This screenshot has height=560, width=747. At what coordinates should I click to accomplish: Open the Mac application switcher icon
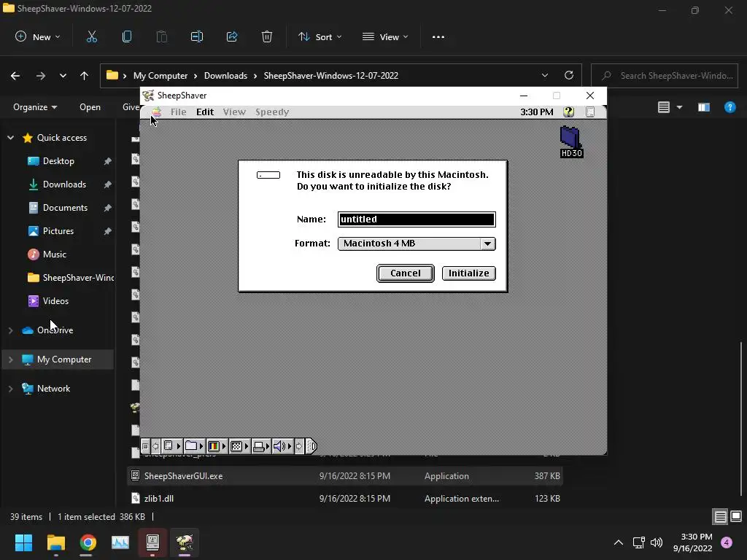(x=590, y=112)
